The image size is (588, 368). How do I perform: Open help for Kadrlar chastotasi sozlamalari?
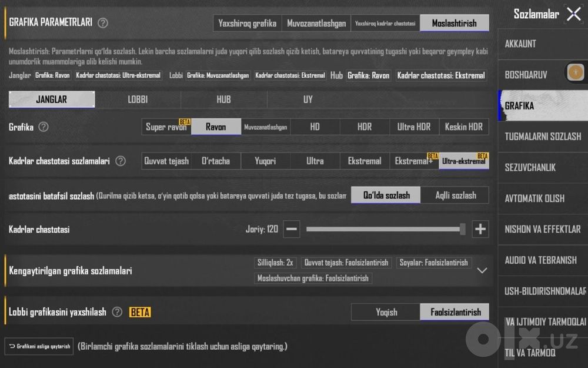121,161
